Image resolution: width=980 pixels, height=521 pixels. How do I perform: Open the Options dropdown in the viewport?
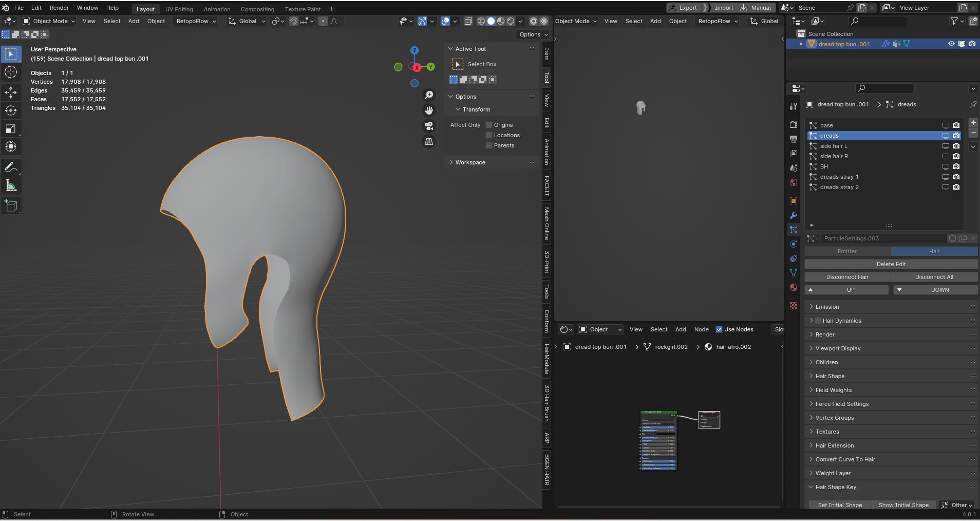(533, 34)
